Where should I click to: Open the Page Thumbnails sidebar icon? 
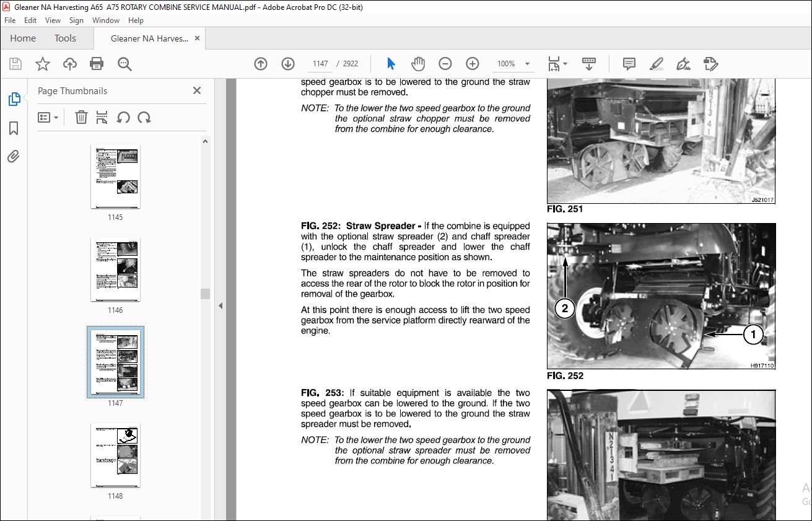tap(14, 99)
